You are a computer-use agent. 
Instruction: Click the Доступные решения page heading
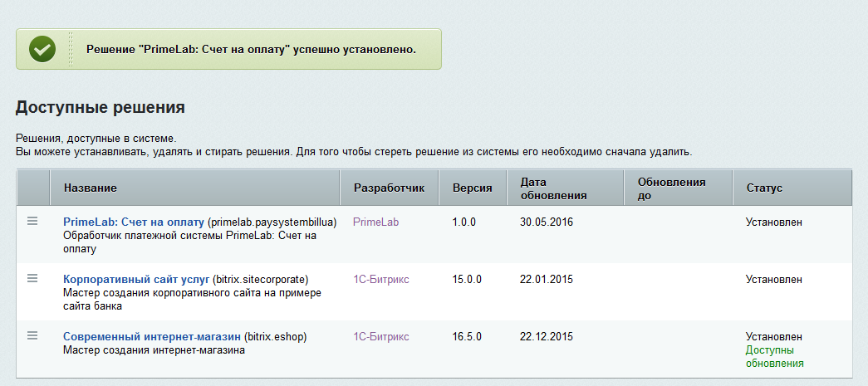pyautogui.click(x=100, y=108)
